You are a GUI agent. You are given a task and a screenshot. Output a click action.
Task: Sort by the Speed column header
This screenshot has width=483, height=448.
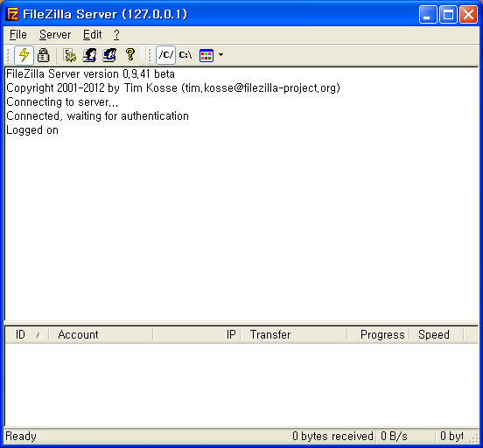(x=437, y=335)
